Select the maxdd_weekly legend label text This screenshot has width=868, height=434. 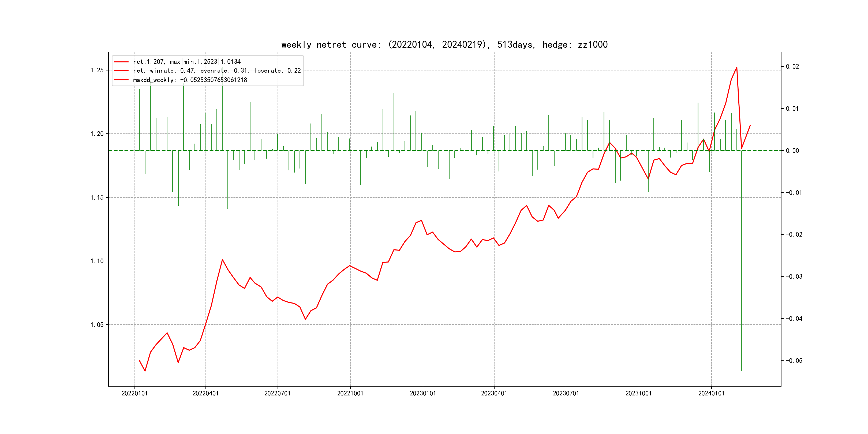[x=190, y=80]
